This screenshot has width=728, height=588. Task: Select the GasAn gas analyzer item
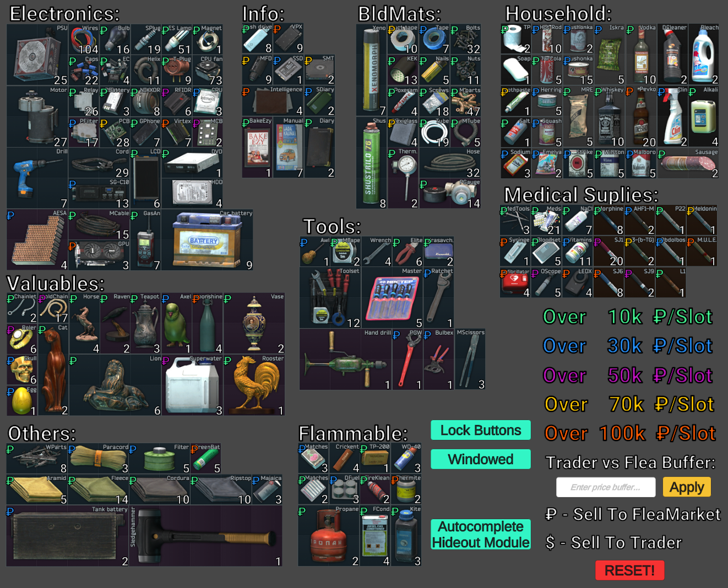(146, 240)
